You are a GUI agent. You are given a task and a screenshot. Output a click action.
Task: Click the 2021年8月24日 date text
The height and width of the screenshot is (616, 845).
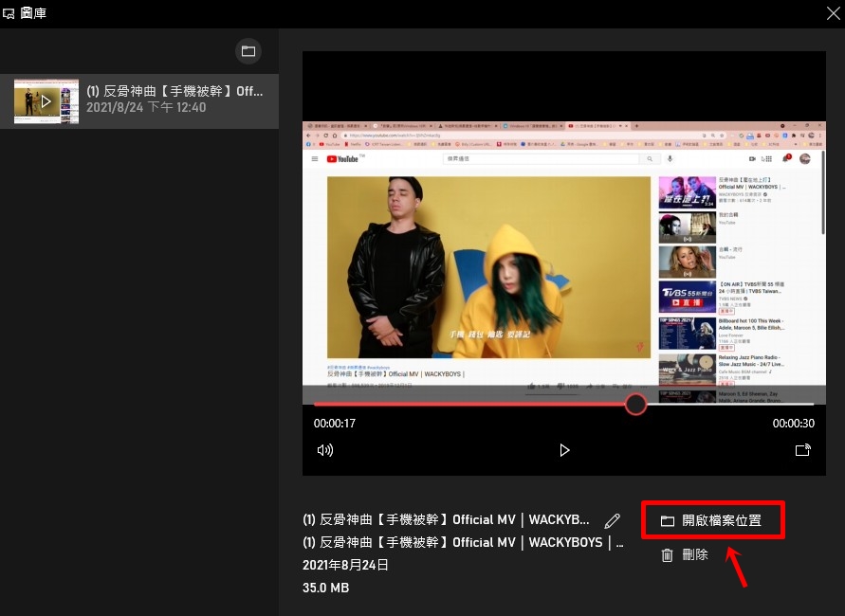[345, 565]
